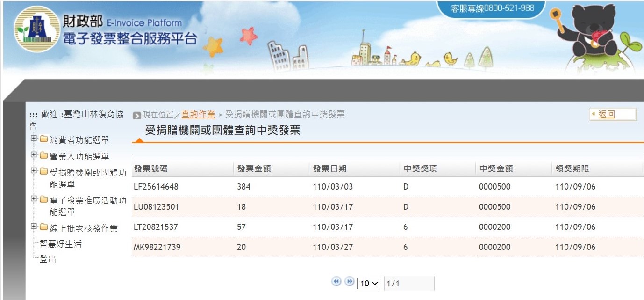Follow the 查詢作業 breadcrumb link
Viewport: 644px width, 300px height.
[x=198, y=115]
